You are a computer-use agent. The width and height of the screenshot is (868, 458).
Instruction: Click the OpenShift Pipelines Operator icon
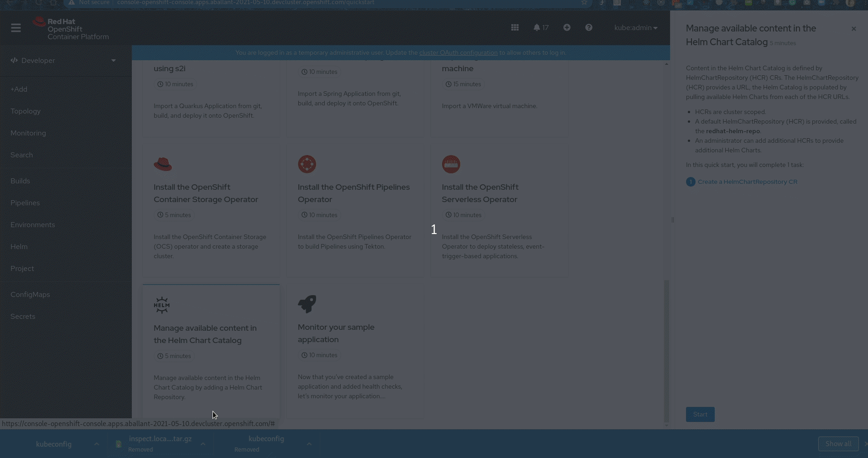coord(307,164)
